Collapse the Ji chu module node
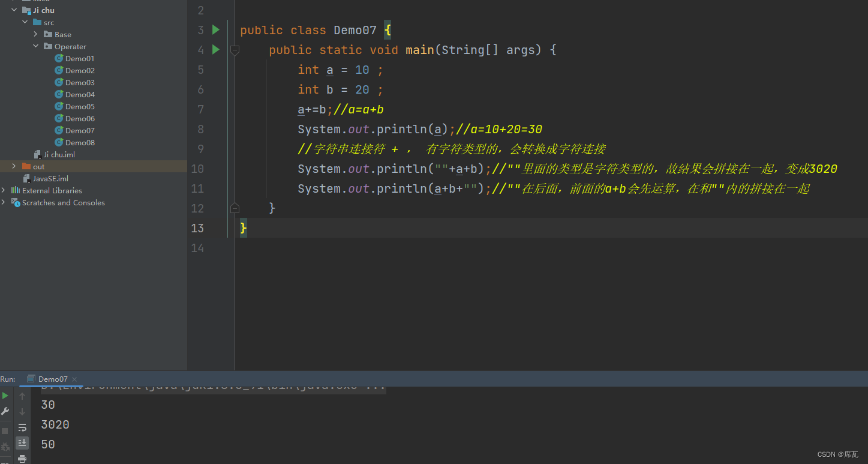The width and height of the screenshot is (868, 464). [x=14, y=10]
